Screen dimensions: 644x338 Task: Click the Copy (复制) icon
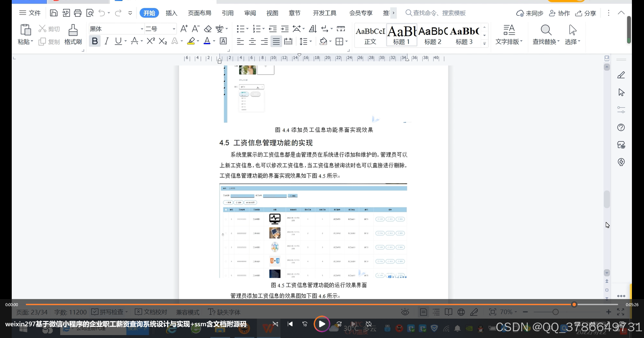pyautogui.click(x=42, y=42)
